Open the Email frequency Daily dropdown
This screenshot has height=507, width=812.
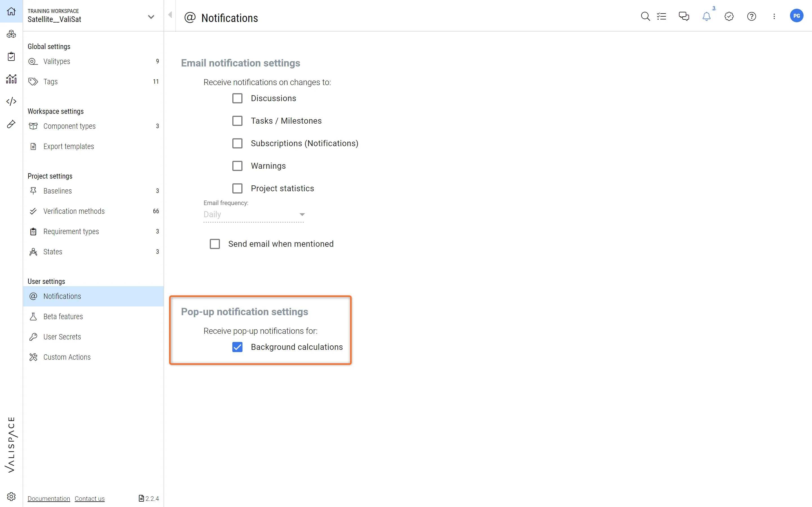click(254, 215)
